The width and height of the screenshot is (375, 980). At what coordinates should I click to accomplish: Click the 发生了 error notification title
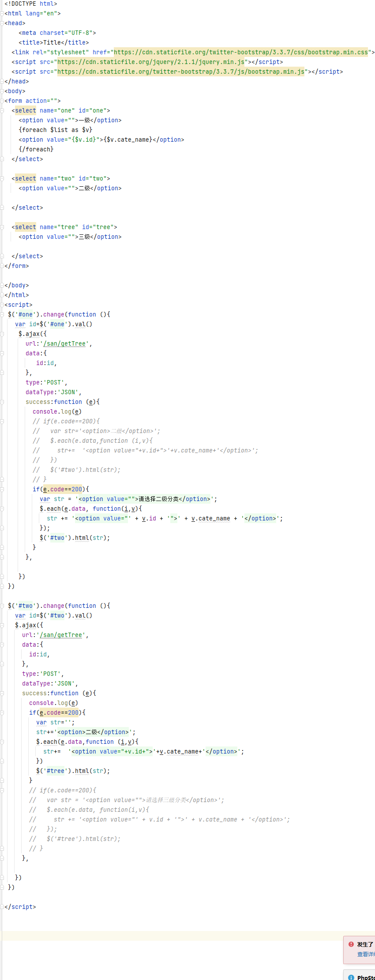pos(365,944)
